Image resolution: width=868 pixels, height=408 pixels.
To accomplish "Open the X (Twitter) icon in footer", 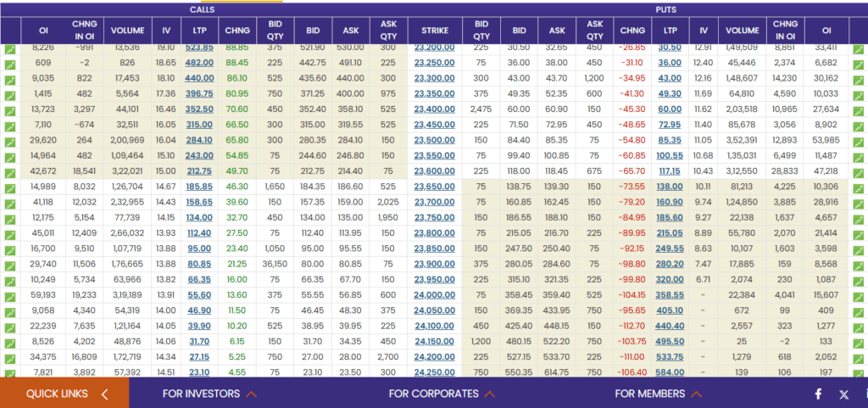I will [843, 394].
